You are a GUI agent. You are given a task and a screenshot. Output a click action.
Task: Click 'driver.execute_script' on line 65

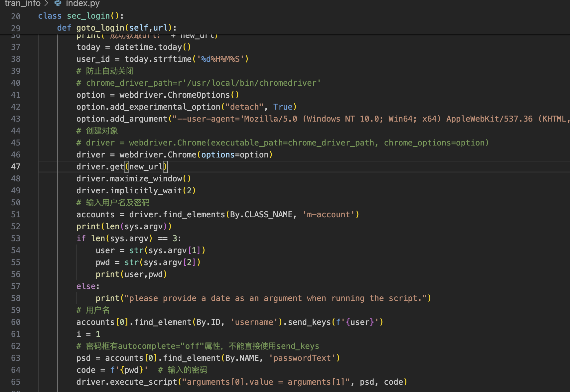[x=127, y=382]
